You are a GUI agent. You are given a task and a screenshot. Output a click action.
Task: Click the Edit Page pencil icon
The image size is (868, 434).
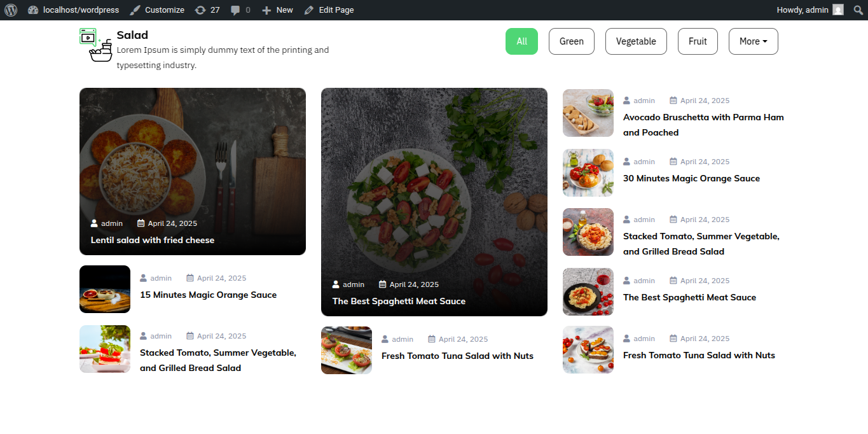tap(309, 10)
